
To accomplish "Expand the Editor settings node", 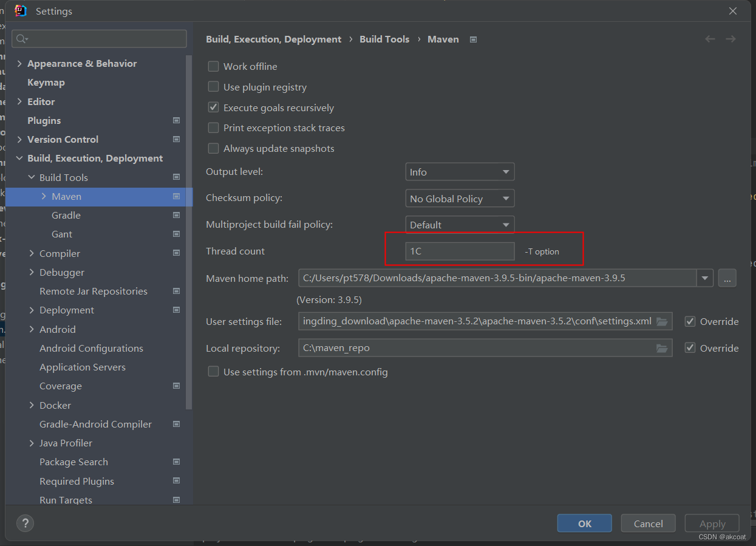I will point(19,101).
